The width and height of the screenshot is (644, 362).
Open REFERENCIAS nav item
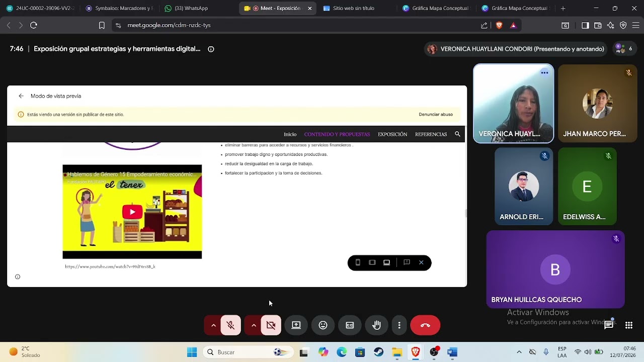[431, 134]
